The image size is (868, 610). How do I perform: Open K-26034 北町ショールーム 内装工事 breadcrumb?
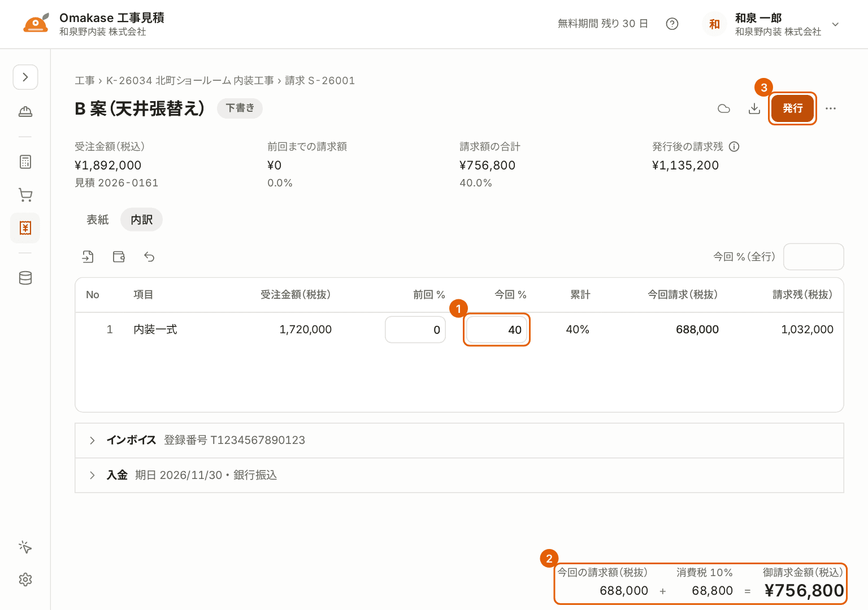[x=190, y=81]
